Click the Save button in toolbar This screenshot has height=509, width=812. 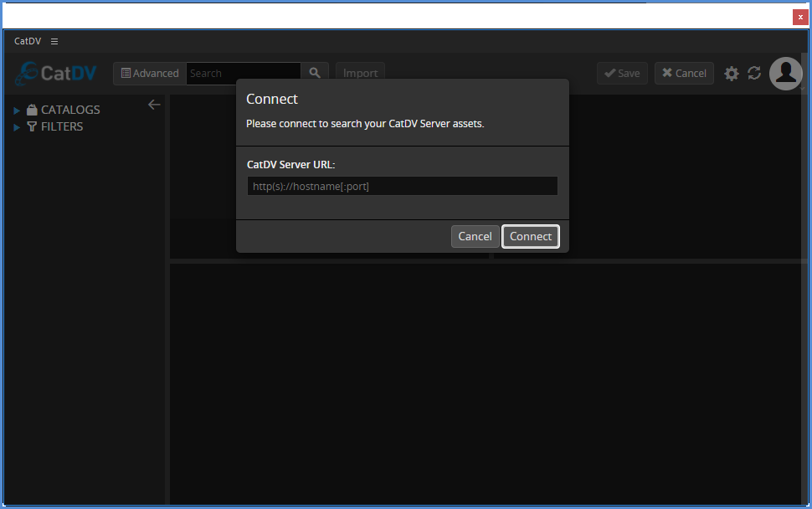click(623, 74)
